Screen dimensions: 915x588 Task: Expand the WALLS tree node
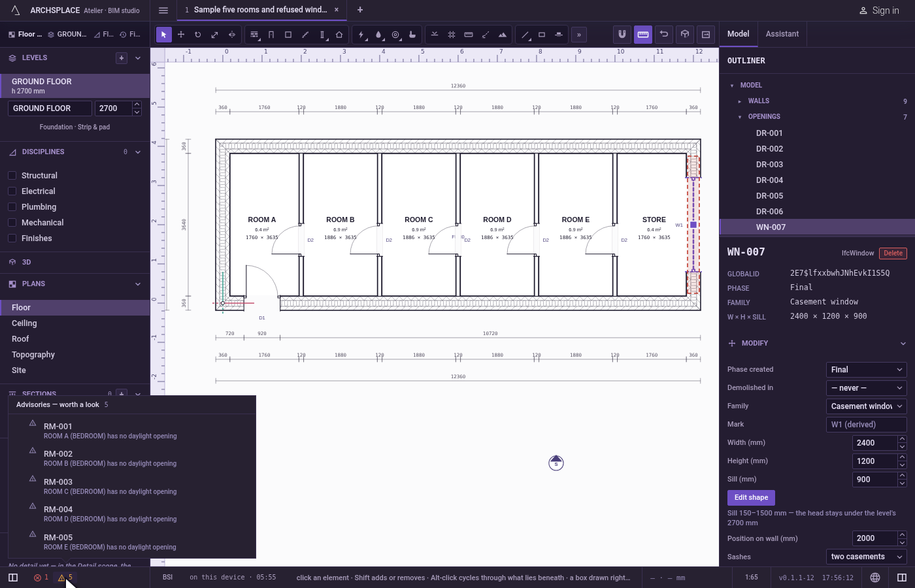pyautogui.click(x=739, y=101)
